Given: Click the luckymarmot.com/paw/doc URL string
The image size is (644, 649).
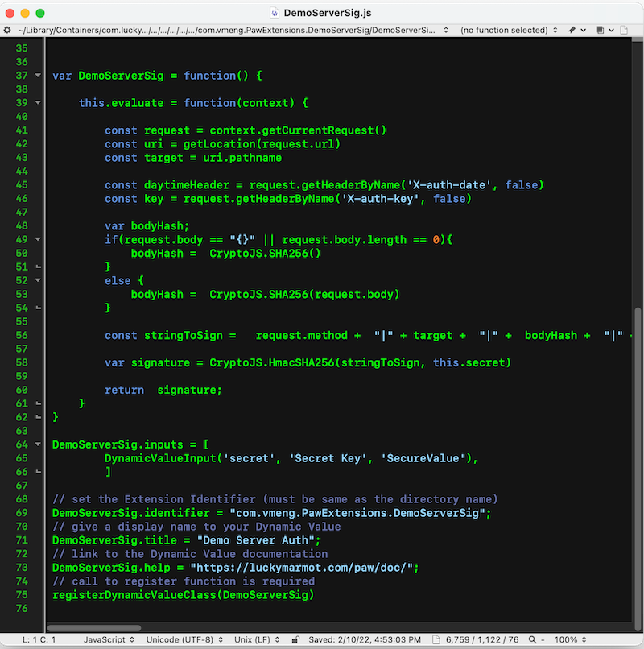Looking at the screenshot, I should click(301, 568).
